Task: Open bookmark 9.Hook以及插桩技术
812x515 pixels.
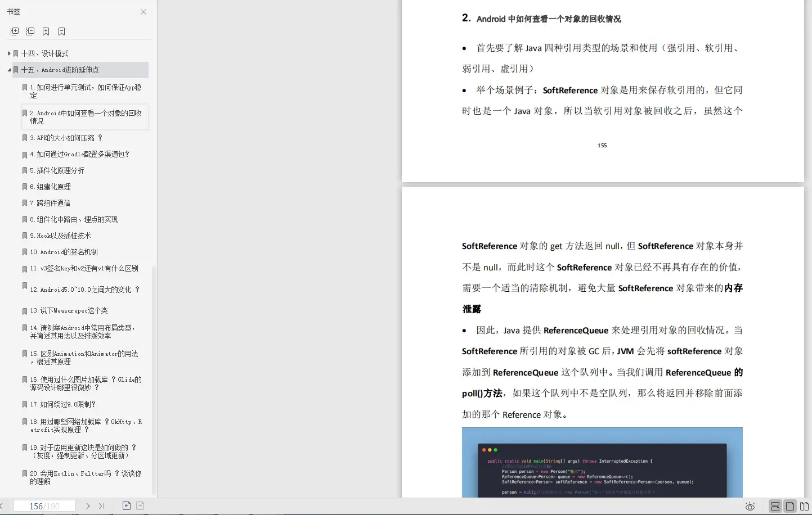Action: tap(60, 236)
